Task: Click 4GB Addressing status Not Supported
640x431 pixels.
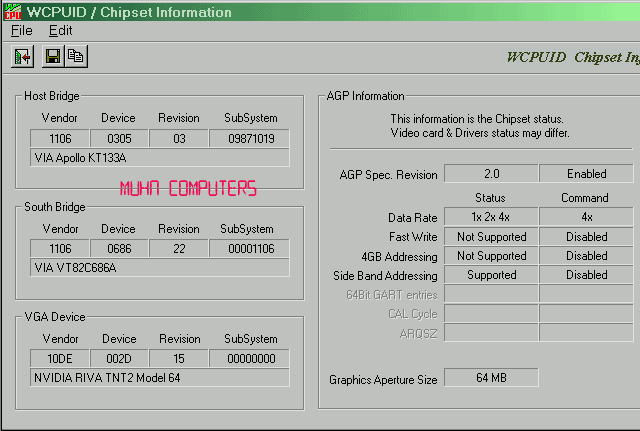Action: click(x=491, y=255)
